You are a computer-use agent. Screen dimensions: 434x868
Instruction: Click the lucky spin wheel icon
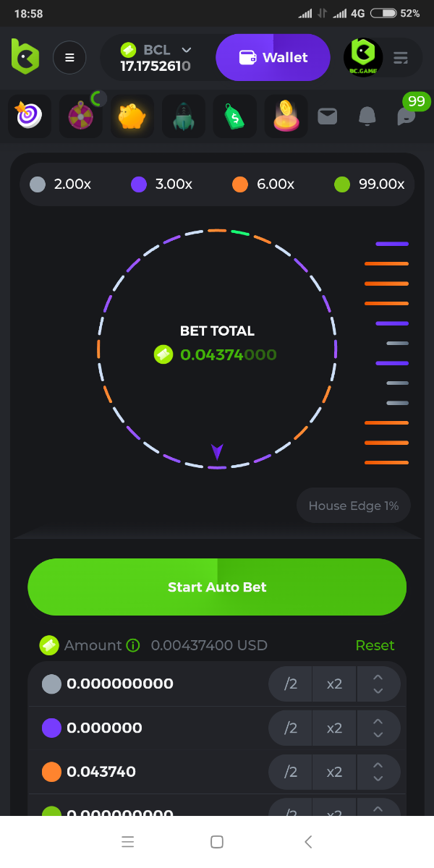click(80, 116)
